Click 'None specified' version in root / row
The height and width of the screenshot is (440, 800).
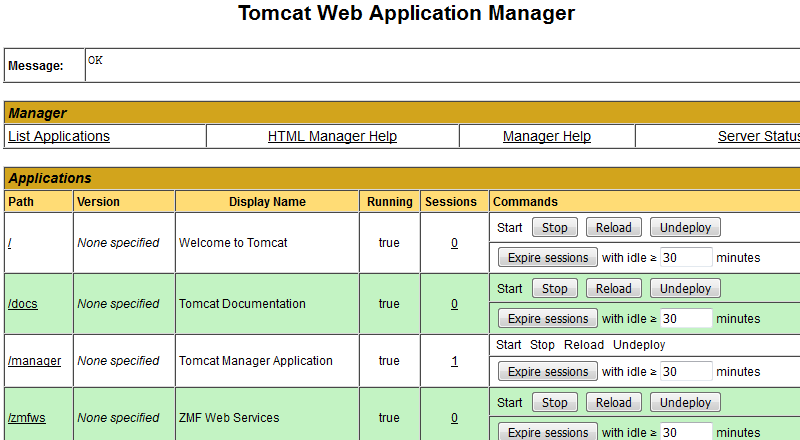point(118,243)
